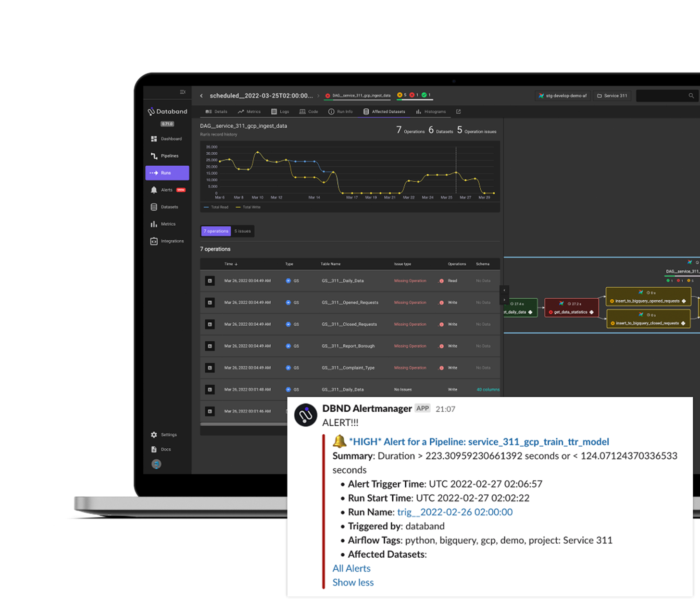
Task: Show the 5 issues filter
Action: click(x=242, y=231)
